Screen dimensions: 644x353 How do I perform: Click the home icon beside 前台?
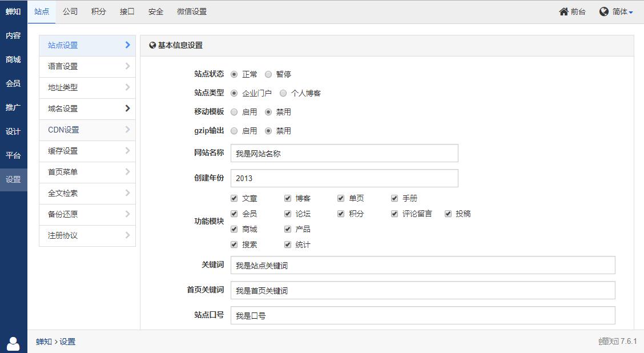(x=563, y=11)
